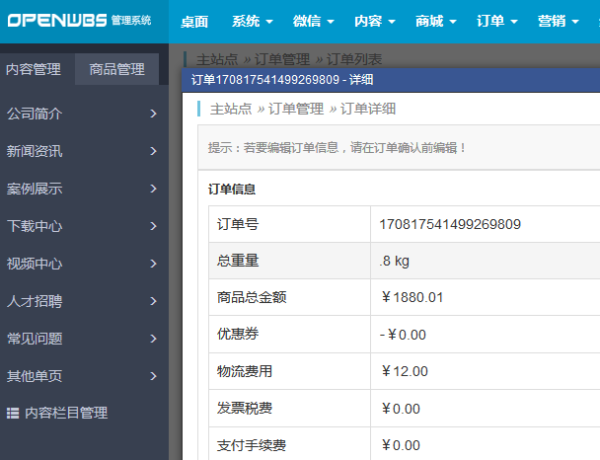Click the list icon beside 内容栏目管理
The image size is (600, 460).
(x=13, y=413)
